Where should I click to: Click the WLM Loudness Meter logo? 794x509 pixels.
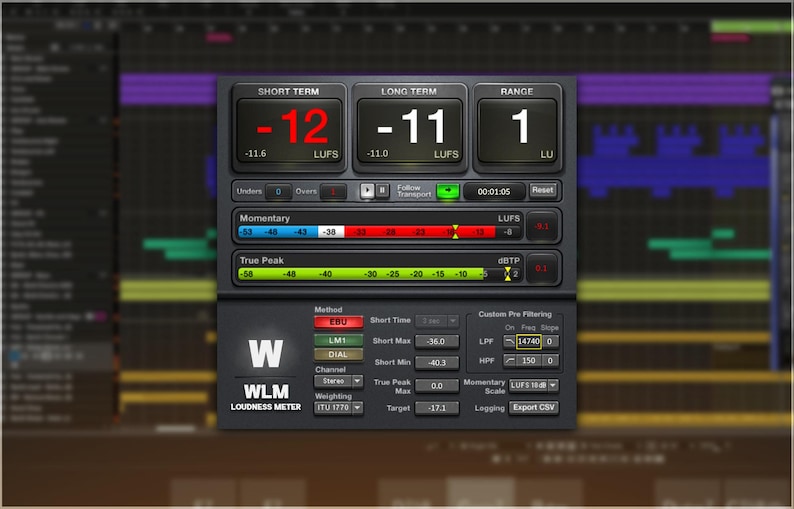click(265, 375)
